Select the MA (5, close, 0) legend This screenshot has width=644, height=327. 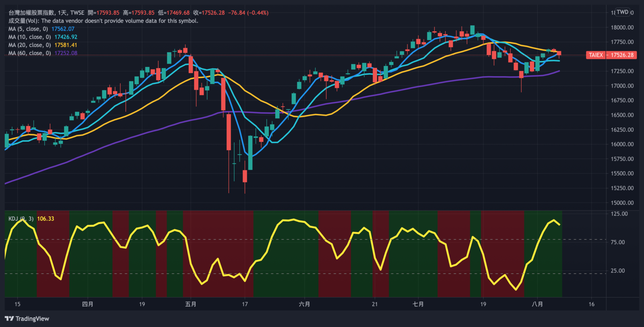tap(28, 29)
